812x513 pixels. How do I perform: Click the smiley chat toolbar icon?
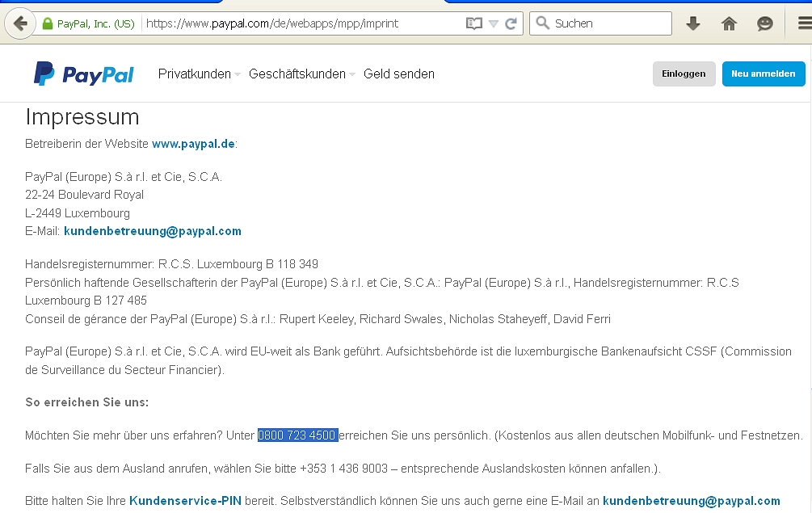coord(765,23)
